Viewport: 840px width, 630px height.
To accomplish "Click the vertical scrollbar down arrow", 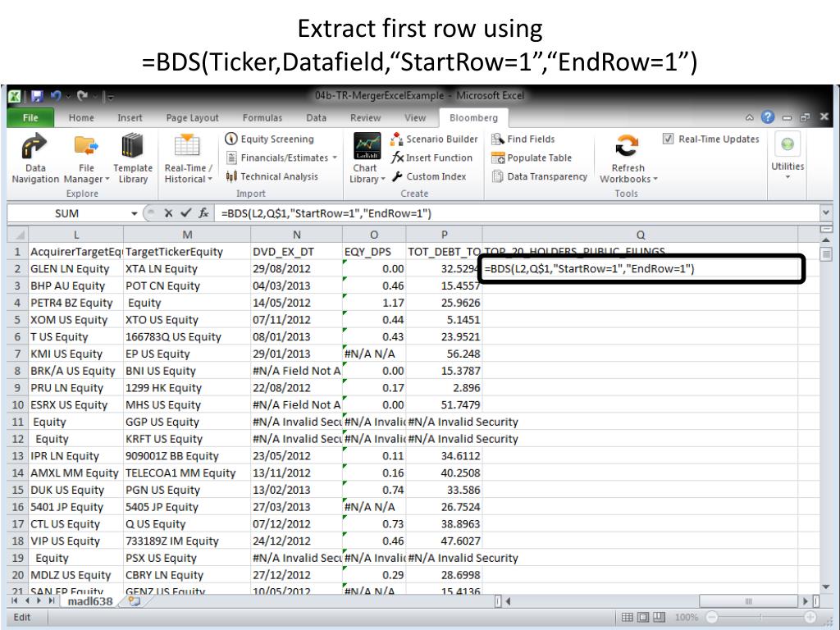I will click(x=825, y=587).
